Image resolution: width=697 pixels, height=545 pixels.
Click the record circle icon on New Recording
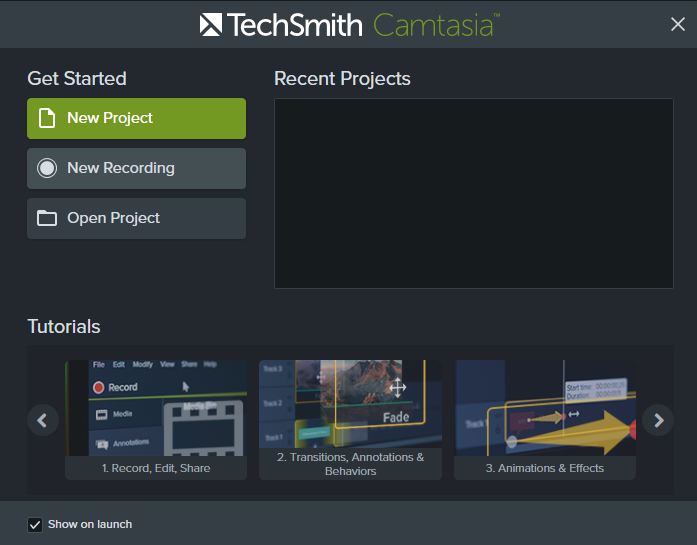coord(47,168)
